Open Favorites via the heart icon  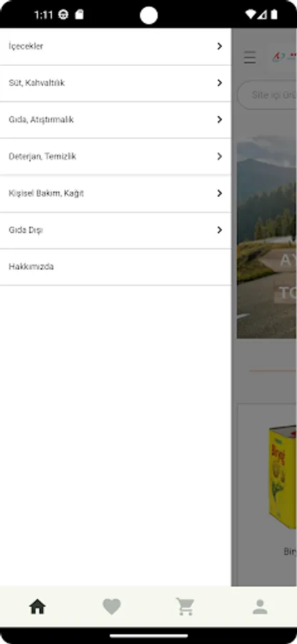point(112,607)
